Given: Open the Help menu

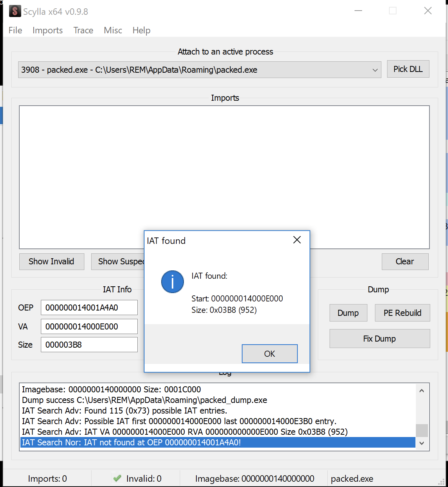Looking at the screenshot, I should (142, 30).
